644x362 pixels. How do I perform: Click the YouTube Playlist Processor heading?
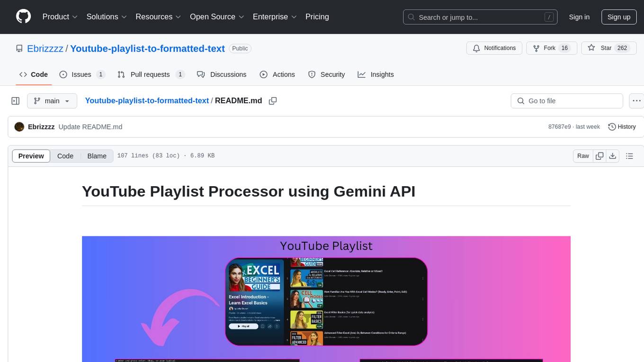coord(249,191)
